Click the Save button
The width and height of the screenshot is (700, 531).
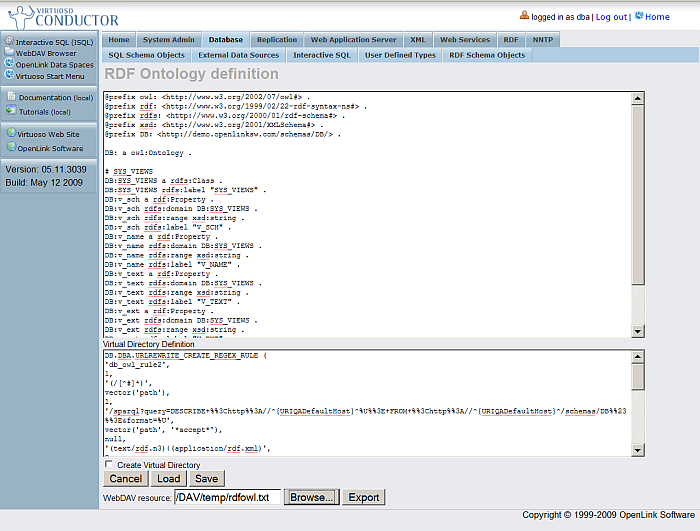[x=206, y=479]
